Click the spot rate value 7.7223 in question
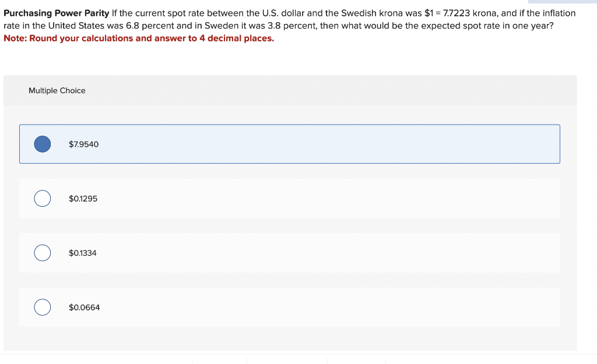Image resolution: width=597 pixels, height=364 pixels. tap(455, 13)
